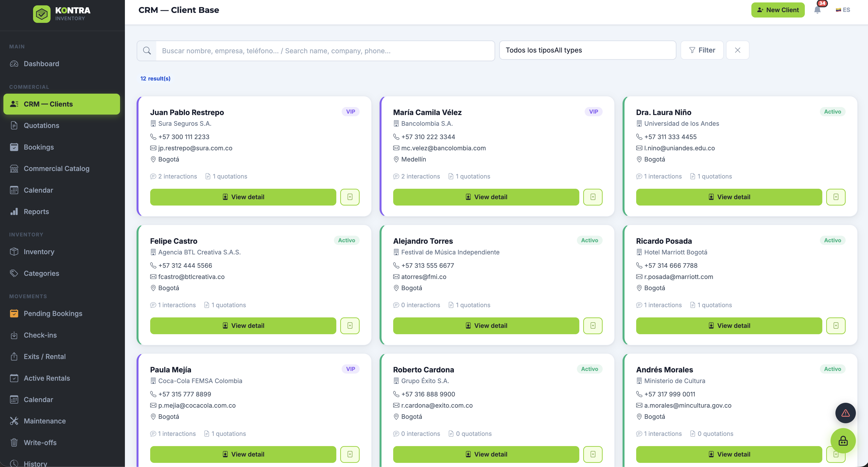This screenshot has height=467, width=868.
Task: Click the red warning triangle floating button
Action: coord(845,413)
